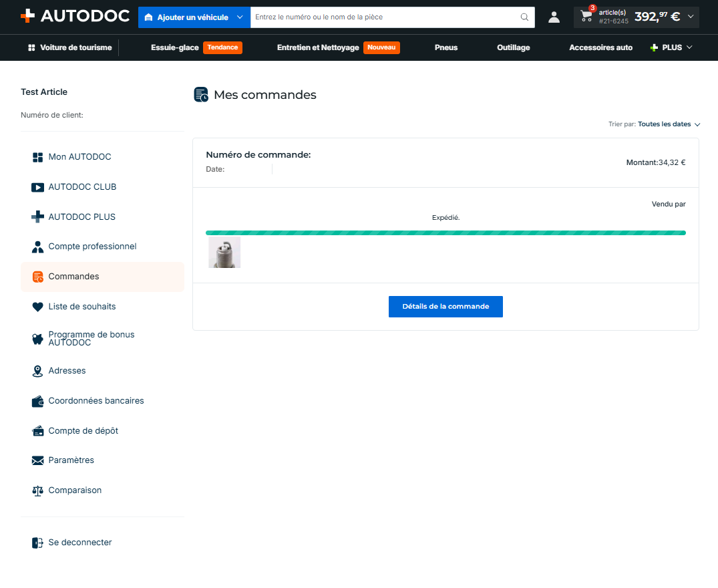Click the Compte de dépôt card icon
Viewport: 718px width, 588px height.
[37, 431]
